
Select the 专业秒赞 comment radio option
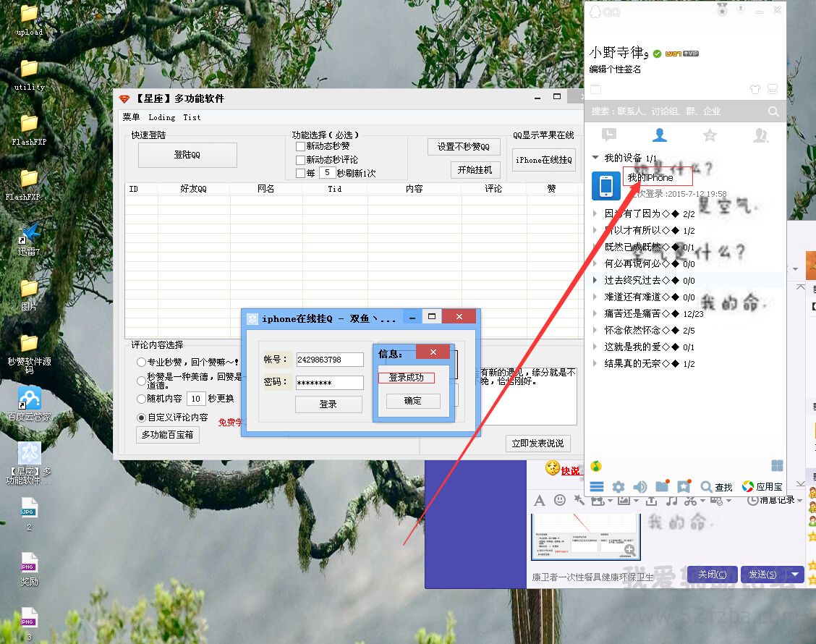pyautogui.click(x=141, y=362)
